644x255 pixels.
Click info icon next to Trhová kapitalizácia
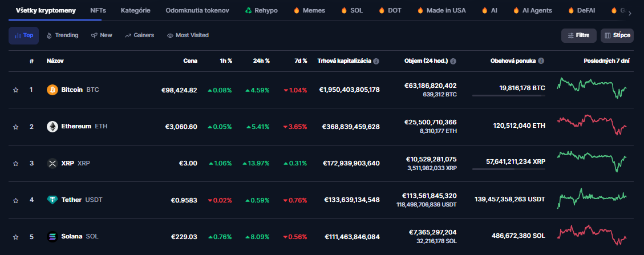(376, 61)
